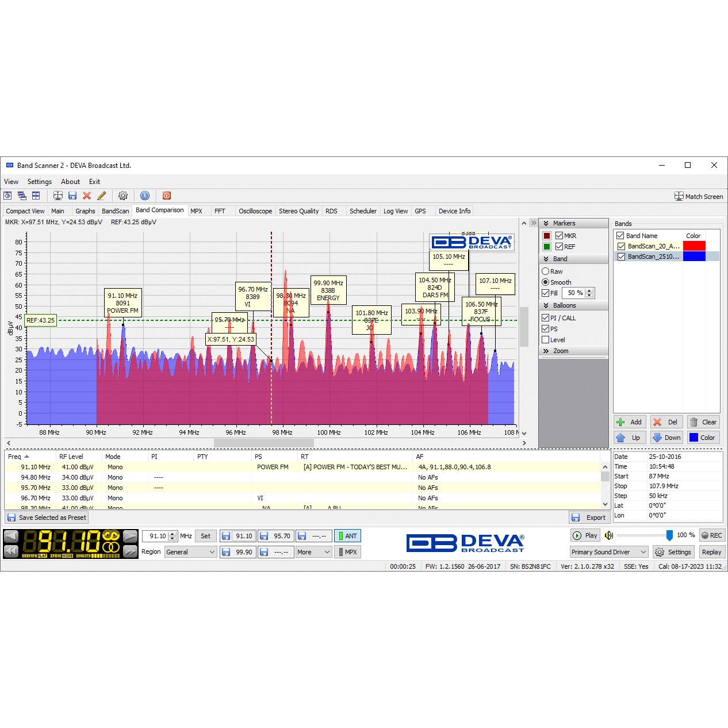Screen dimensions: 728x728
Task: Click the frequency input field showing 91.10
Action: (156, 536)
